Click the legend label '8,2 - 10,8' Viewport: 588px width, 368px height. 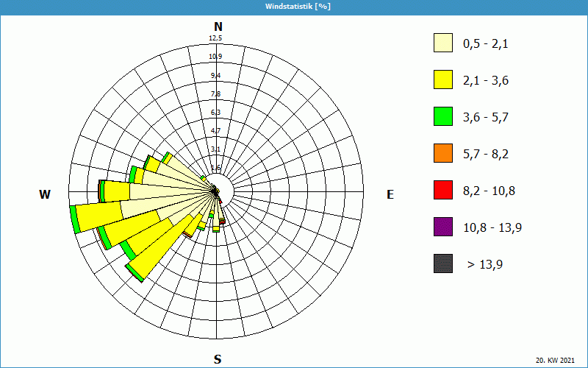[x=489, y=191]
